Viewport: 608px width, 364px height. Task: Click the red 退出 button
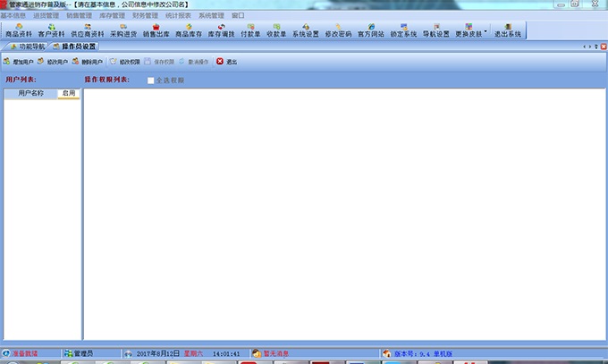coord(227,62)
